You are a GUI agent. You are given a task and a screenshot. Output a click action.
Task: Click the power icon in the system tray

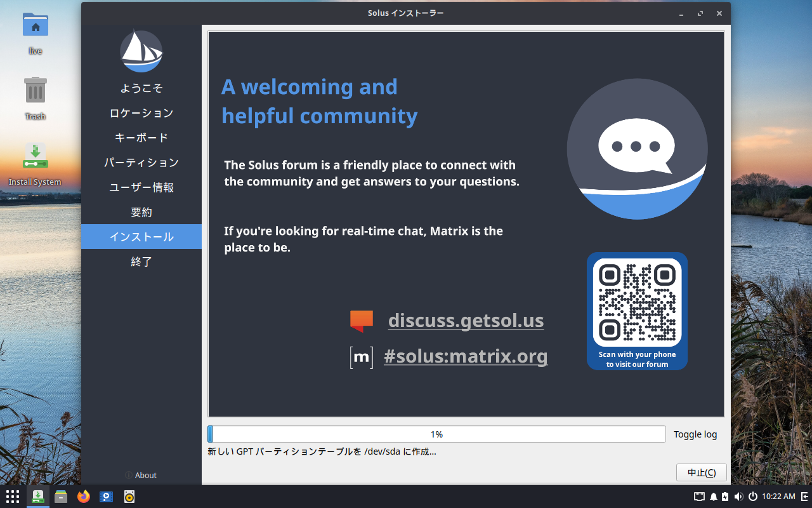pyautogui.click(x=753, y=497)
